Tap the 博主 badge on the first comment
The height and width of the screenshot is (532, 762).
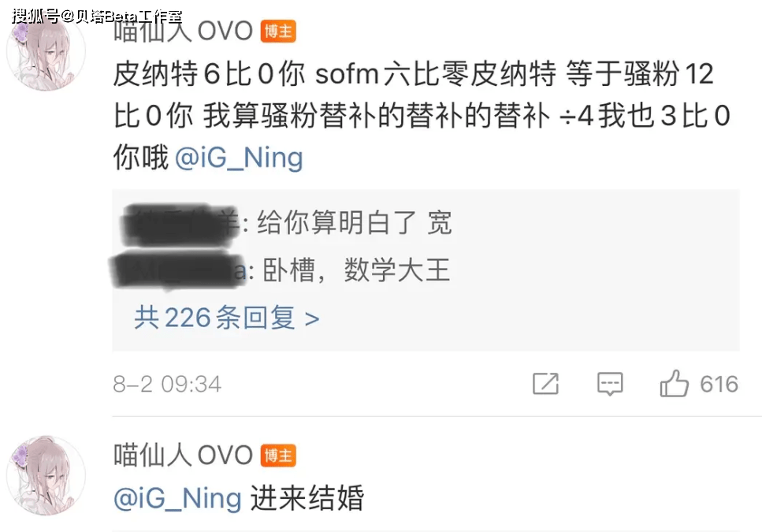pyautogui.click(x=278, y=32)
